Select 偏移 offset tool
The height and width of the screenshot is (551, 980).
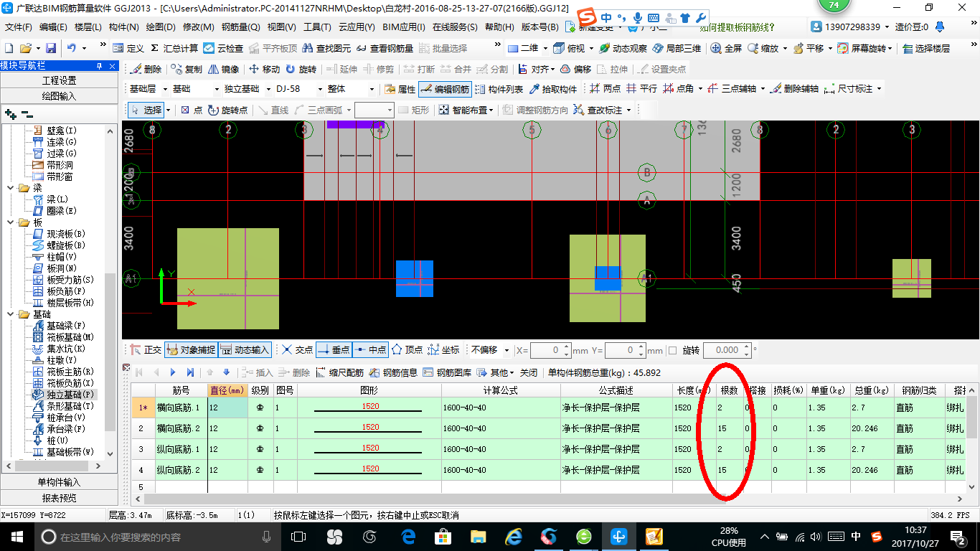click(576, 70)
